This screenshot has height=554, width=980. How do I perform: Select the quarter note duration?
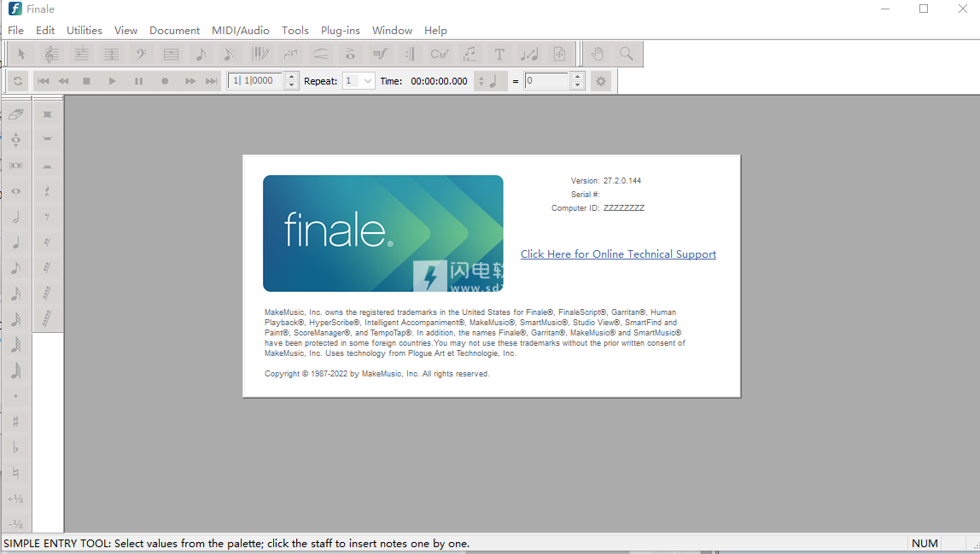coord(16,242)
